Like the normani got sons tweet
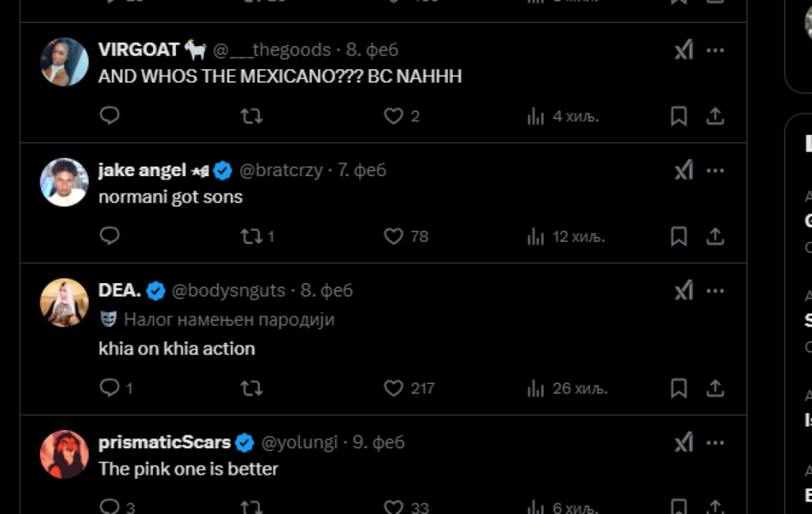812x514 pixels. [x=394, y=236]
